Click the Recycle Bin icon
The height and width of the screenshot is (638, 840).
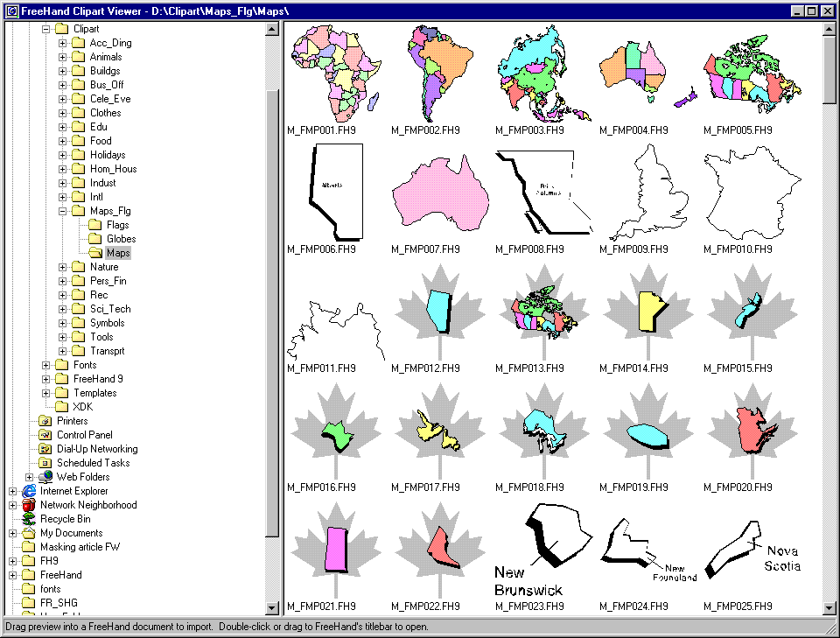coord(28,519)
